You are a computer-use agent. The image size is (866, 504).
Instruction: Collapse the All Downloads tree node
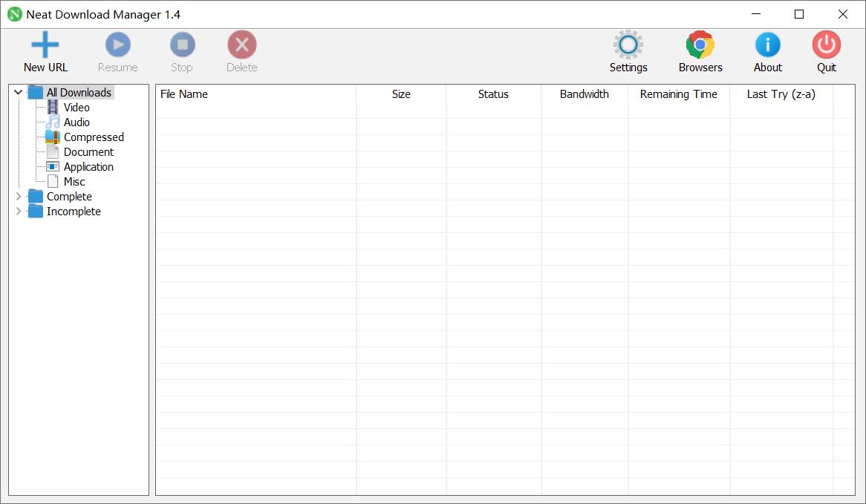19,92
